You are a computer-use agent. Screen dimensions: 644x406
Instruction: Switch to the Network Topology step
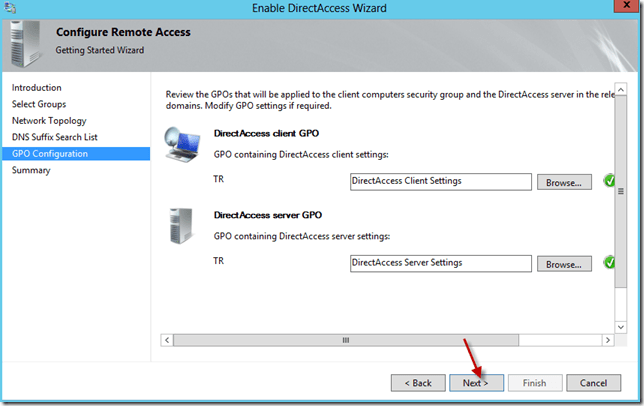tap(49, 121)
